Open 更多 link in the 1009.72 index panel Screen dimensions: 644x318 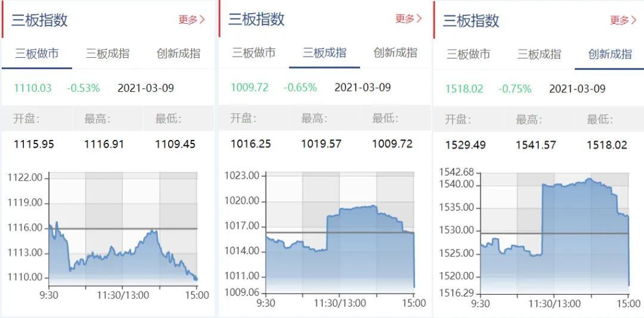point(408,18)
